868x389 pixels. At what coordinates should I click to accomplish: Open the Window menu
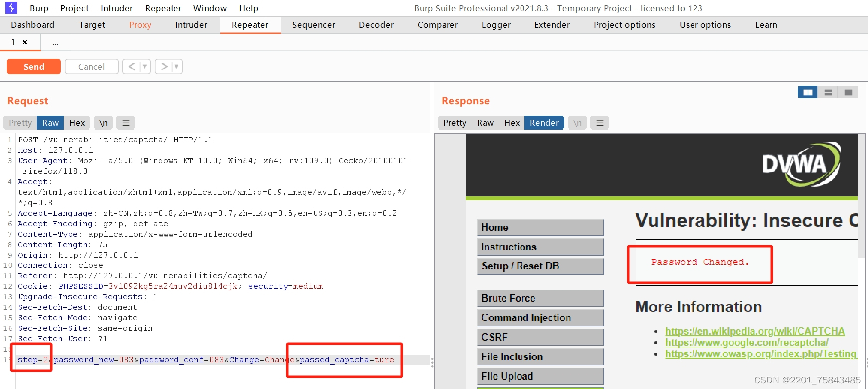tap(210, 8)
